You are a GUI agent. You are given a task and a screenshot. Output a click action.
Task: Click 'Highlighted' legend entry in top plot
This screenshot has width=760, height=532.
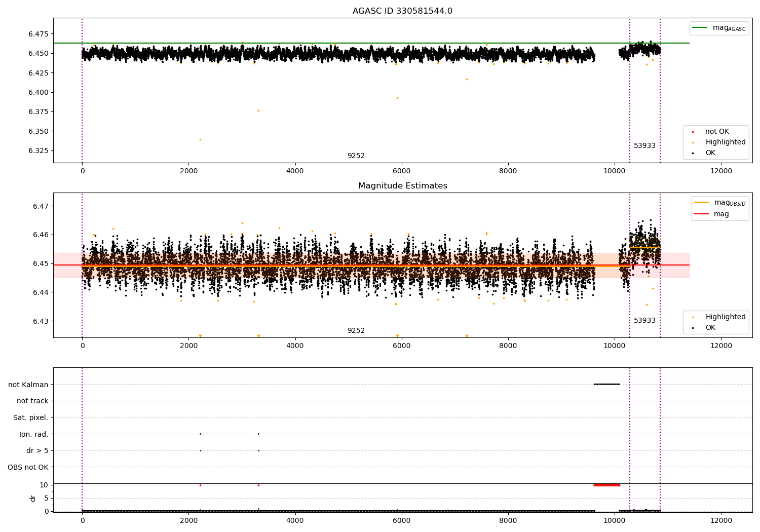click(x=725, y=142)
